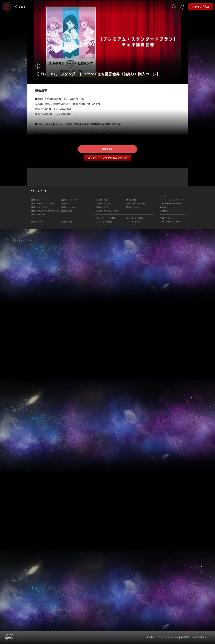
Task: Open プラネット(コンテンツリスト) link
Action: click(x=172, y=200)
